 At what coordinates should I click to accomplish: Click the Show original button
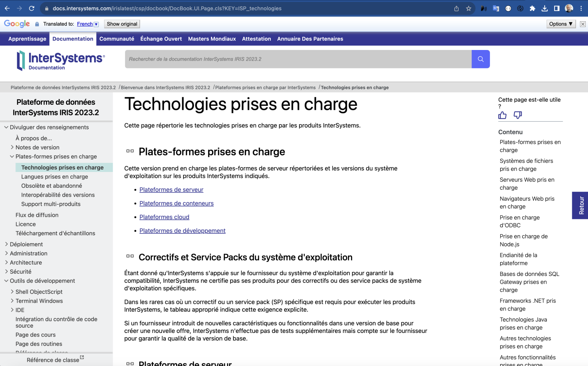pyautogui.click(x=122, y=24)
